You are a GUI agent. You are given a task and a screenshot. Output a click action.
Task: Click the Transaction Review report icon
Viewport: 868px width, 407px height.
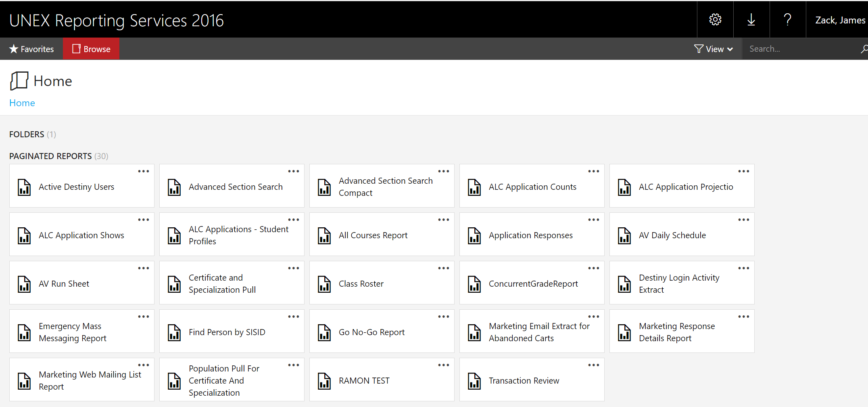point(474,381)
